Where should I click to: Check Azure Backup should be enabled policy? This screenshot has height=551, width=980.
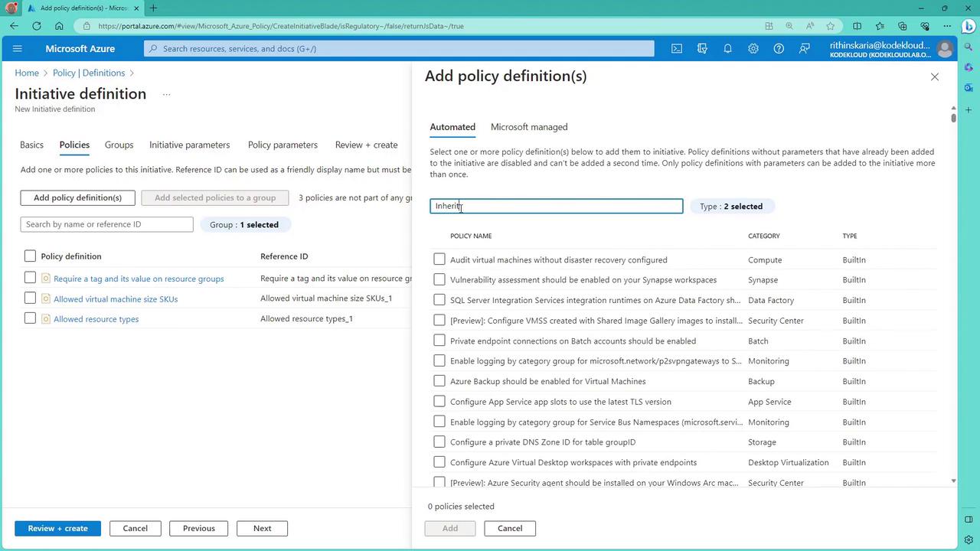pos(439,381)
